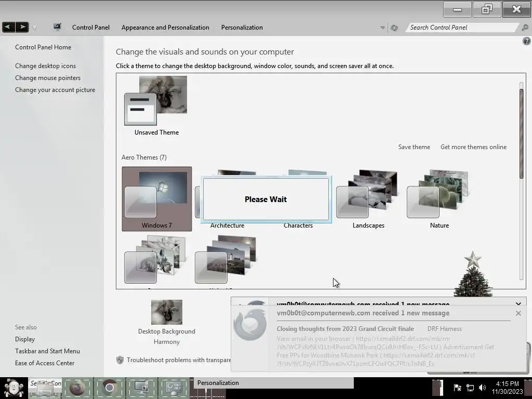532x399 pixels.
Task: Go forward with the right arrow button
Action: coord(22,27)
